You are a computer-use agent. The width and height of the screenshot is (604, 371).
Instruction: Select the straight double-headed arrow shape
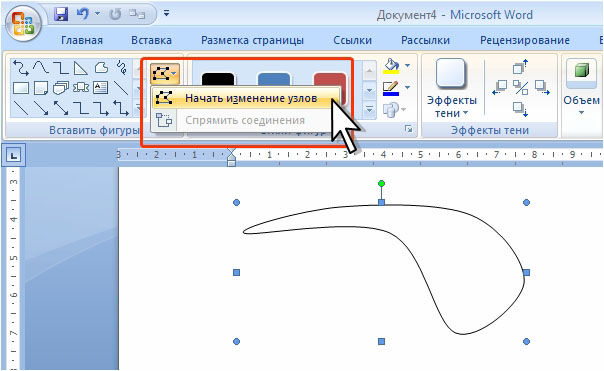[x=61, y=108]
